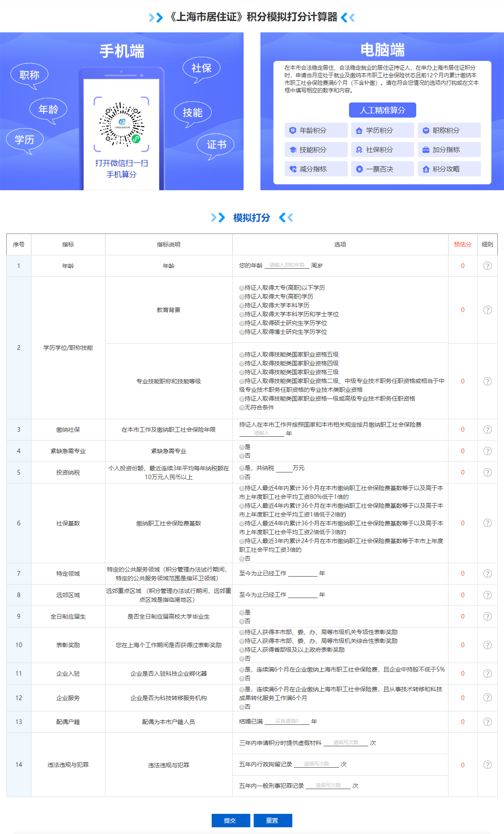Select the 无符合条件 skill option
The width and height of the screenshot is (504, 834).
(x=242, y=408)
